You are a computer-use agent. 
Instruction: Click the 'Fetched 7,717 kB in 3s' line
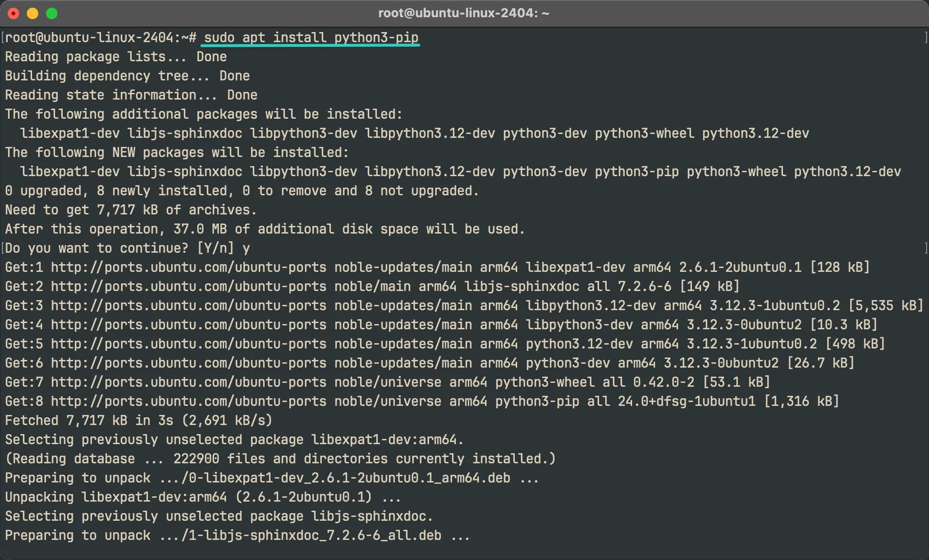click(138, 420)
